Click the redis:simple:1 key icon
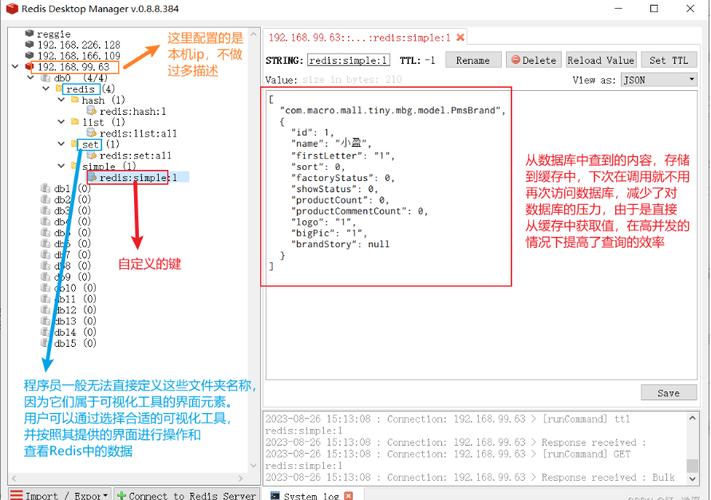Viewport: 711px width, 500px height. click(x=93, y=177)
